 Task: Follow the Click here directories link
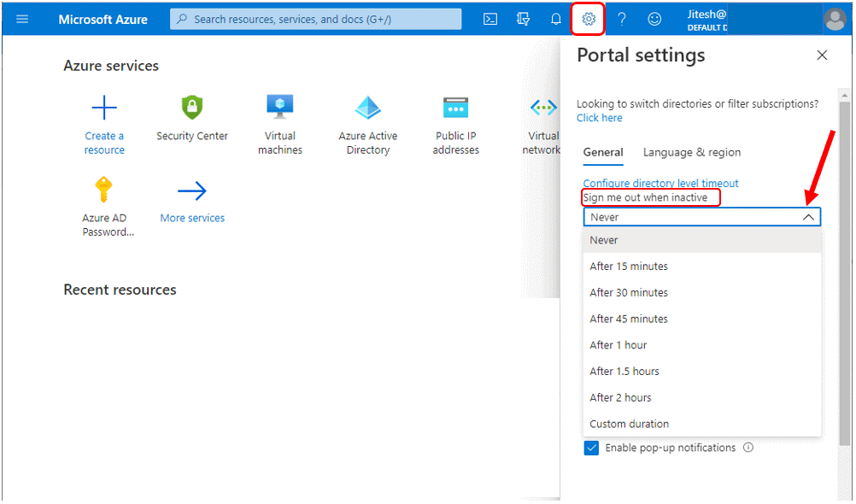pos(600,118)
